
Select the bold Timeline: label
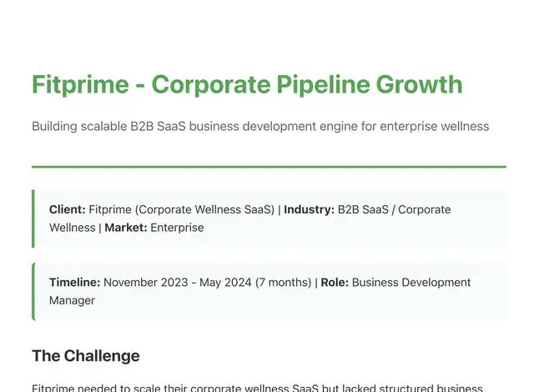pos(75,283)
